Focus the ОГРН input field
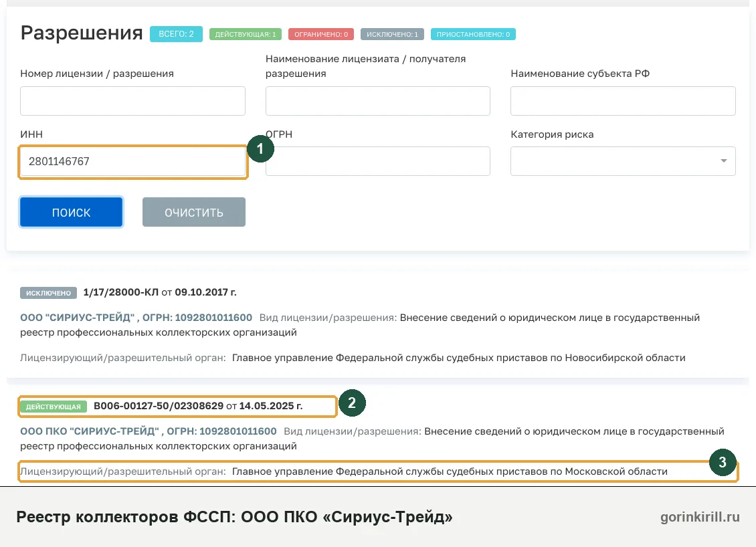 (x=377, y=161)
